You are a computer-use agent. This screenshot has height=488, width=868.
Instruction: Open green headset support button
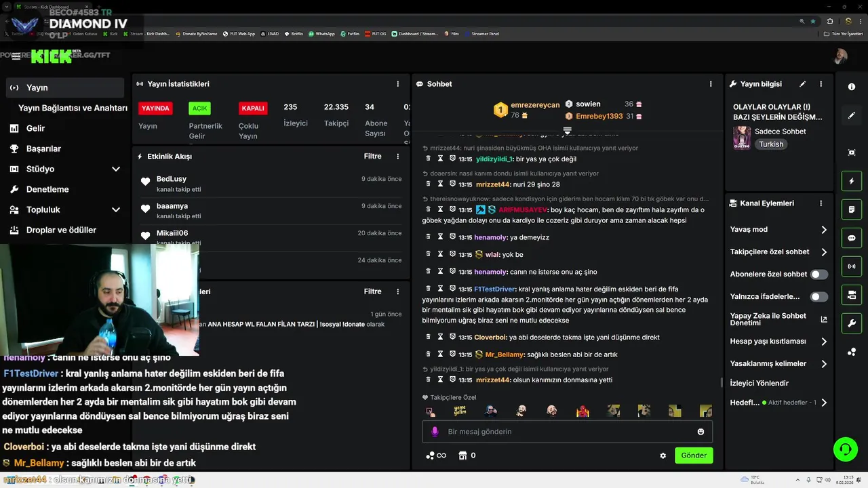(x=846, y=449)
